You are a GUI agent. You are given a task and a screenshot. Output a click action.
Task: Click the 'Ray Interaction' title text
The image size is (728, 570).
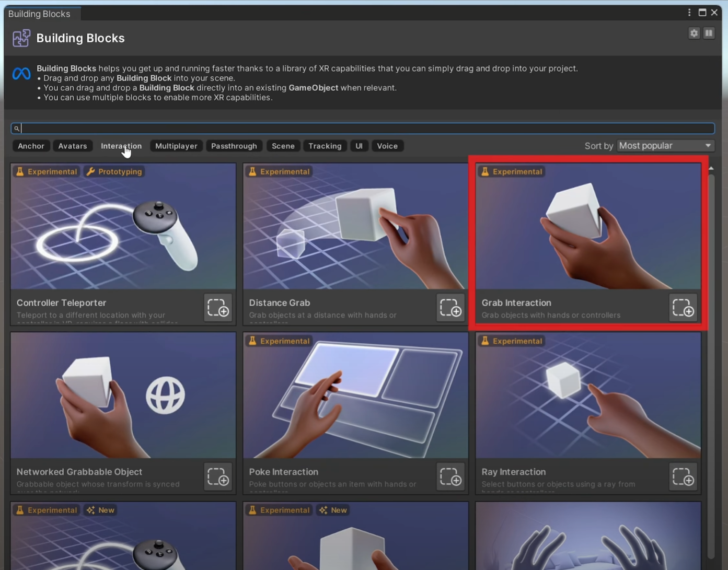tap(514, 472)
